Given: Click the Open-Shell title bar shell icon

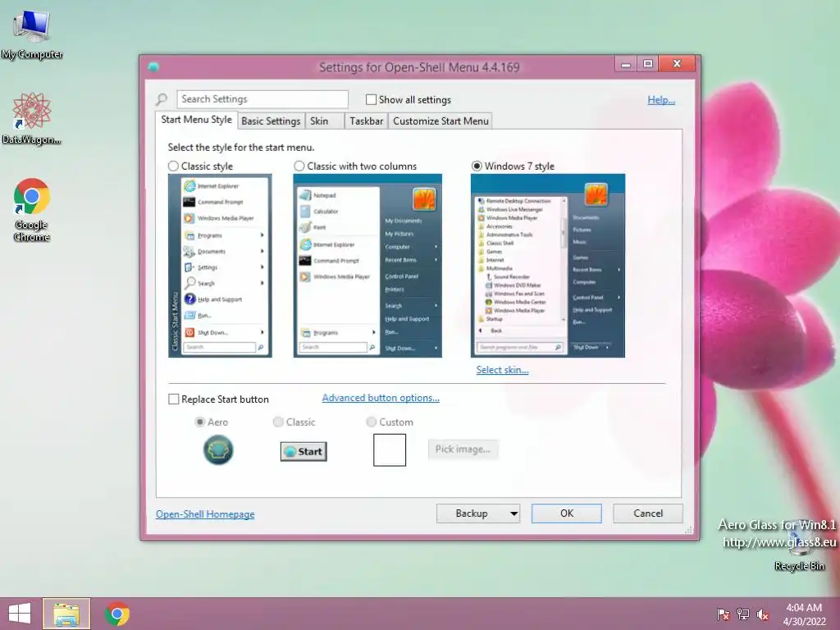Looking at the screenshot, I should (x=153, y=67).
